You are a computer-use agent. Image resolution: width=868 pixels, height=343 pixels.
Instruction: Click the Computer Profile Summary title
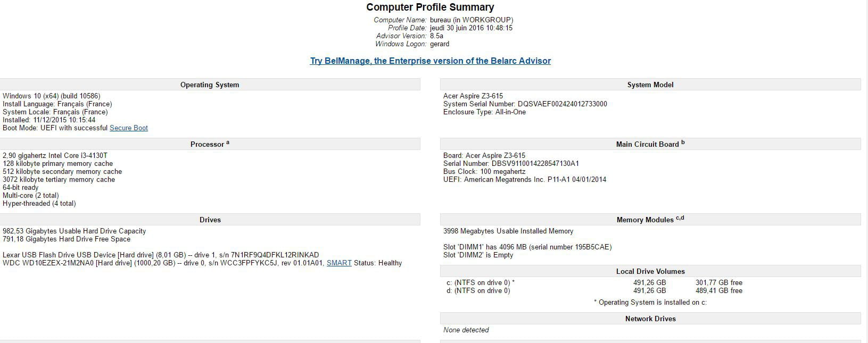tap(430, 7)
